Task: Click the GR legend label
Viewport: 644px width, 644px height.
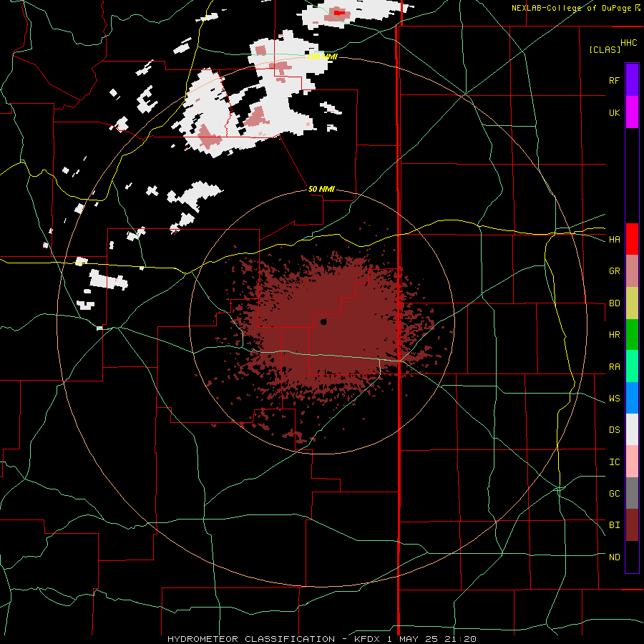Action: pos(614,271)
